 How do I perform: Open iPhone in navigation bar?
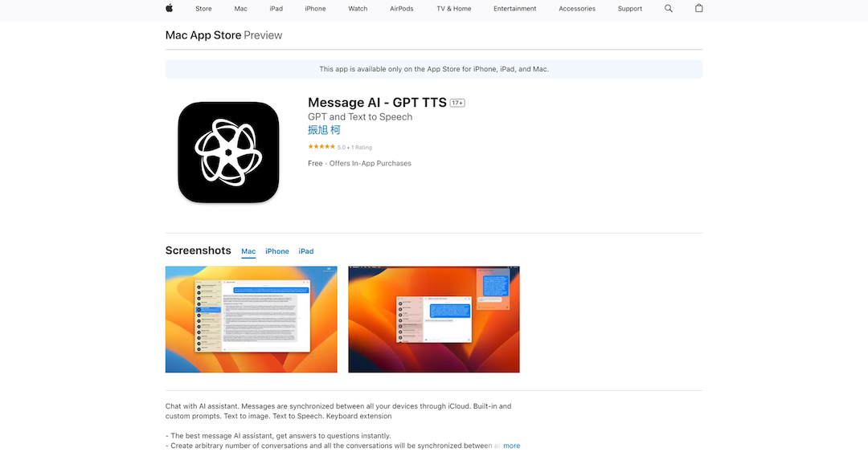pos(315,9)
